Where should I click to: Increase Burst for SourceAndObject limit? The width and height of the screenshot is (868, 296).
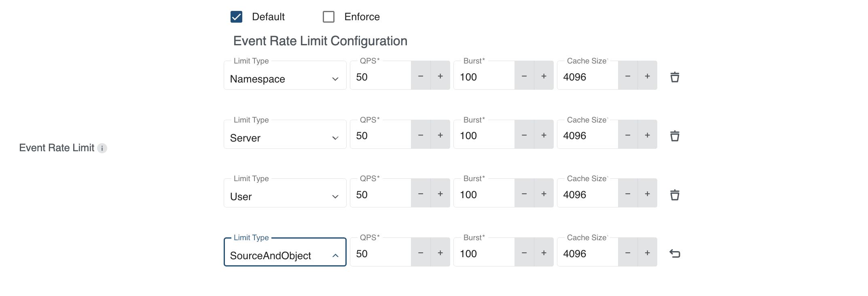[544, 253]
